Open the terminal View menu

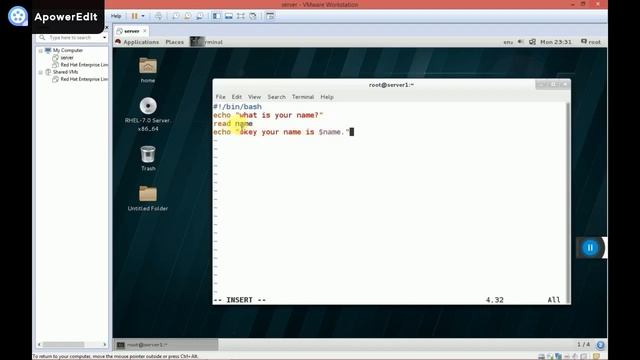254,97
